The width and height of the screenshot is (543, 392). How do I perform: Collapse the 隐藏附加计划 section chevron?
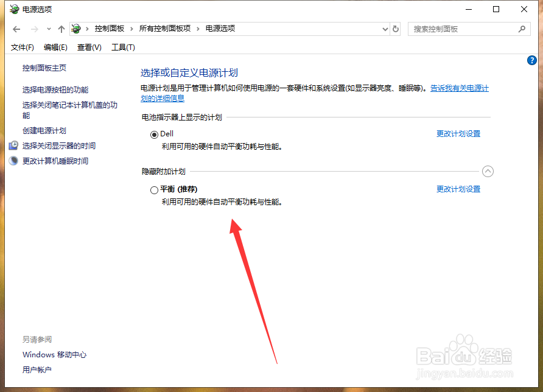coord(488,171)
